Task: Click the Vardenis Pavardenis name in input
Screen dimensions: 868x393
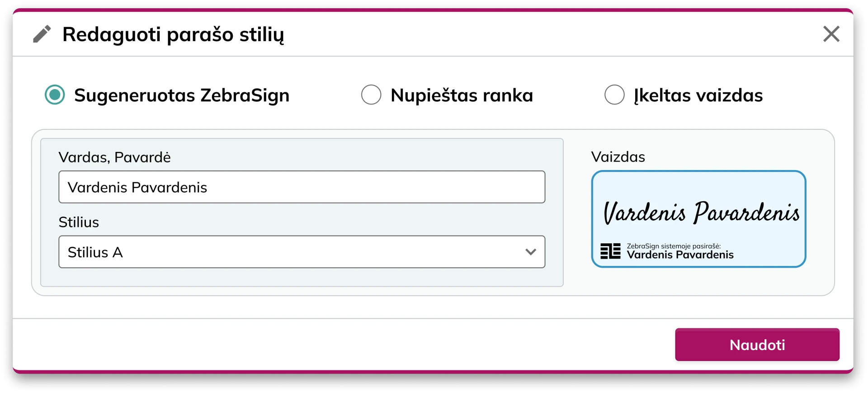Action: (137, 187)
